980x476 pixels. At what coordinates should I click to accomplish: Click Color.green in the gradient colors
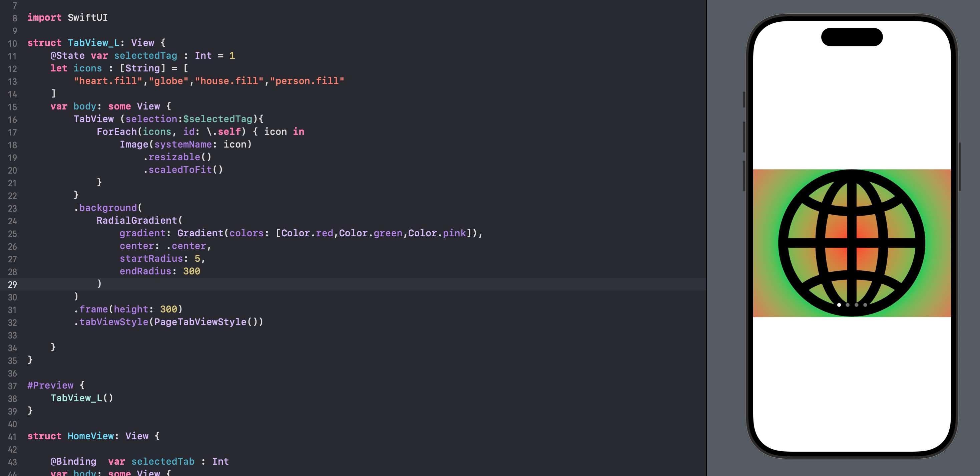371,233
